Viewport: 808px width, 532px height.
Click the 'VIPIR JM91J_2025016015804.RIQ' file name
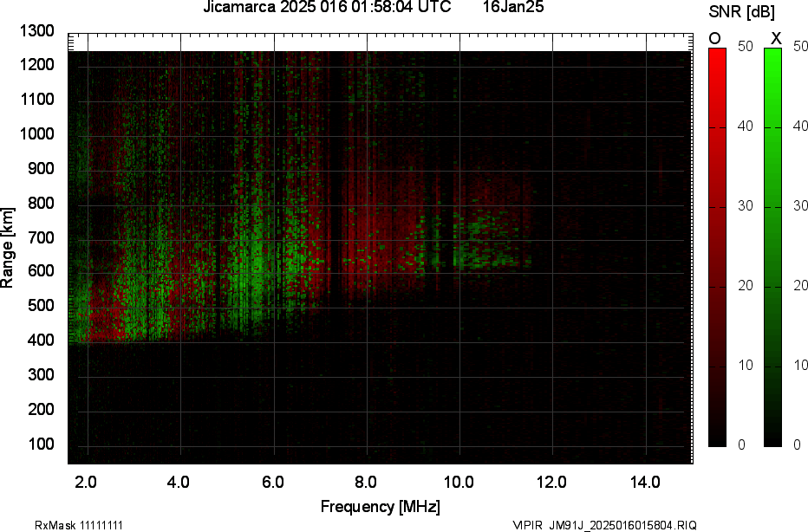(604, 525)
